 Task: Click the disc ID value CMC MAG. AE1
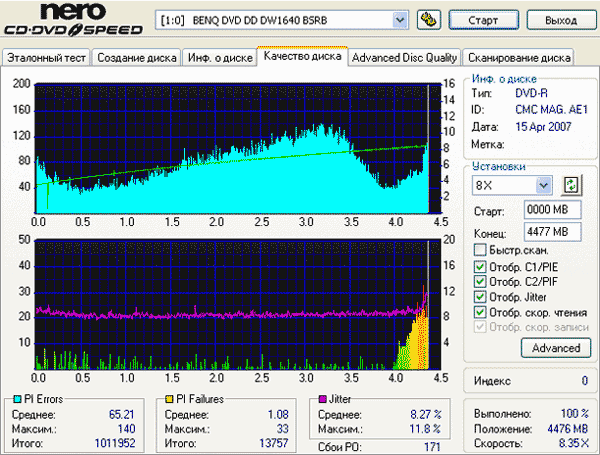click(551, 110)
